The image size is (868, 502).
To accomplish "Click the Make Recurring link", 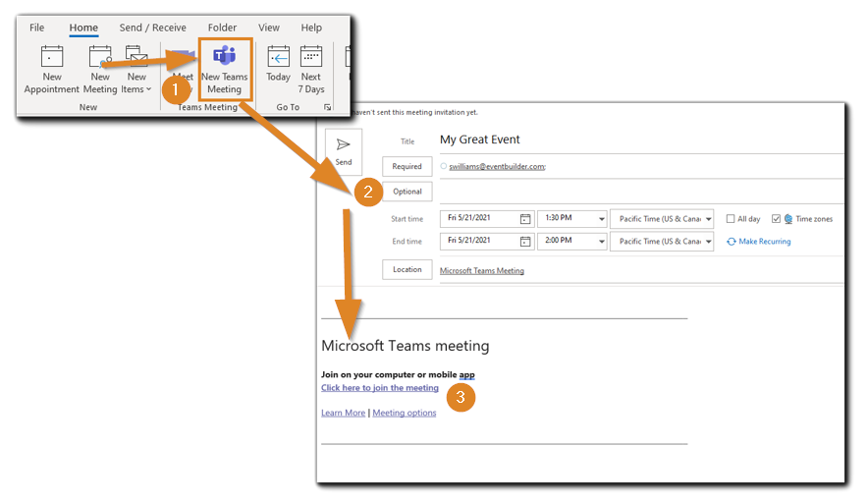I will [765, 242].
